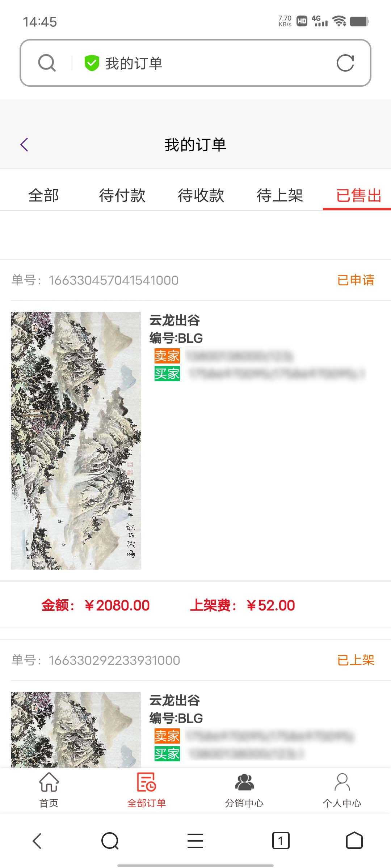
Task: Open browser hamburger menu
Action: (x=195, y=841)
